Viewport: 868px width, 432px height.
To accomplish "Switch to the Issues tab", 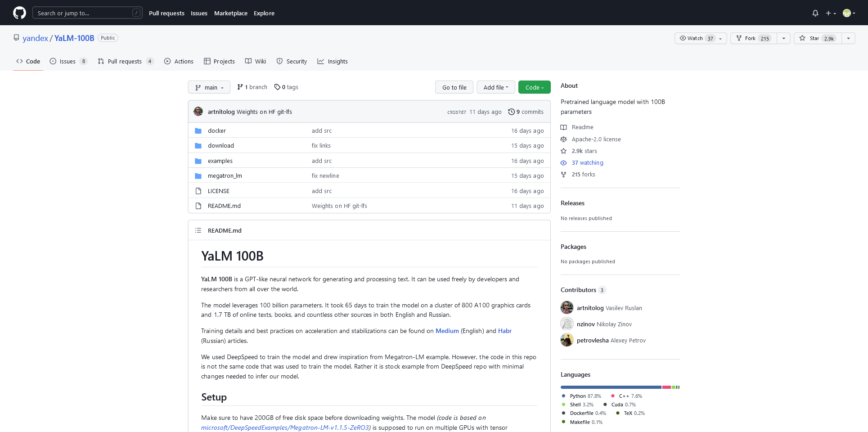I will (68, 61).
